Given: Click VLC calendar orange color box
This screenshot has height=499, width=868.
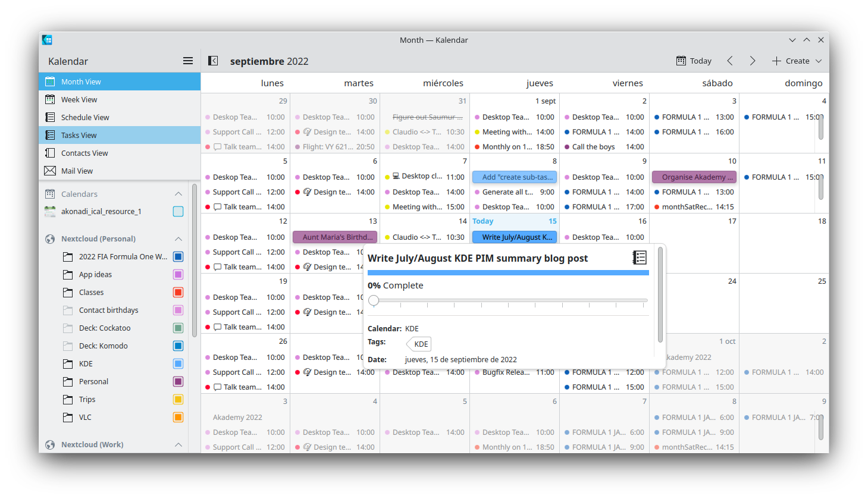Looking at the screenshot, I should click(x=178, y=417).
